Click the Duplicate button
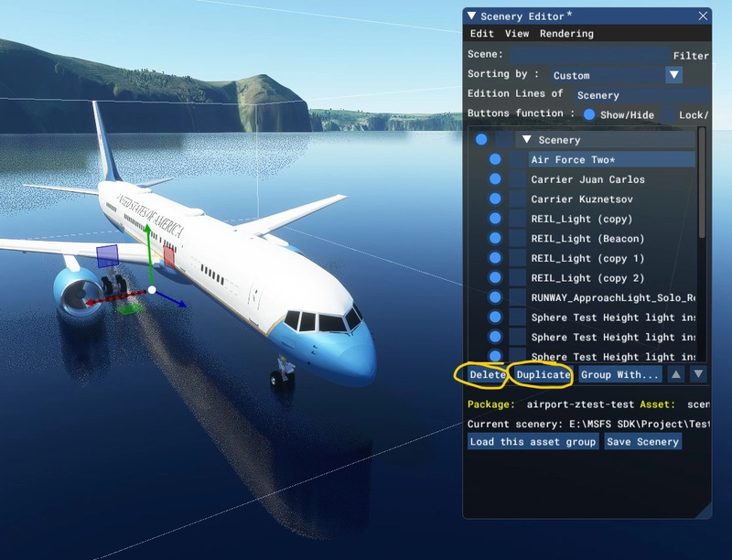This screenshot has width=732, height=560. click(x=542, y=376)
